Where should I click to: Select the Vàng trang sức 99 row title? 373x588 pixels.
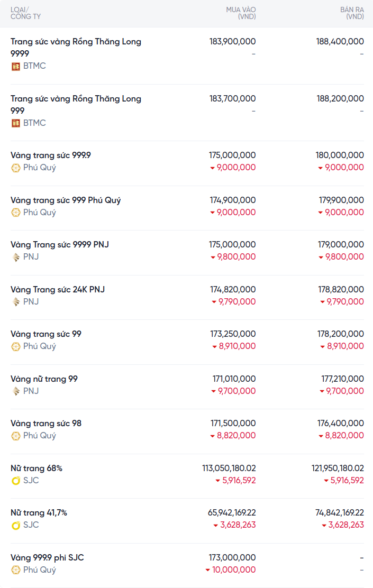[46, 334]
